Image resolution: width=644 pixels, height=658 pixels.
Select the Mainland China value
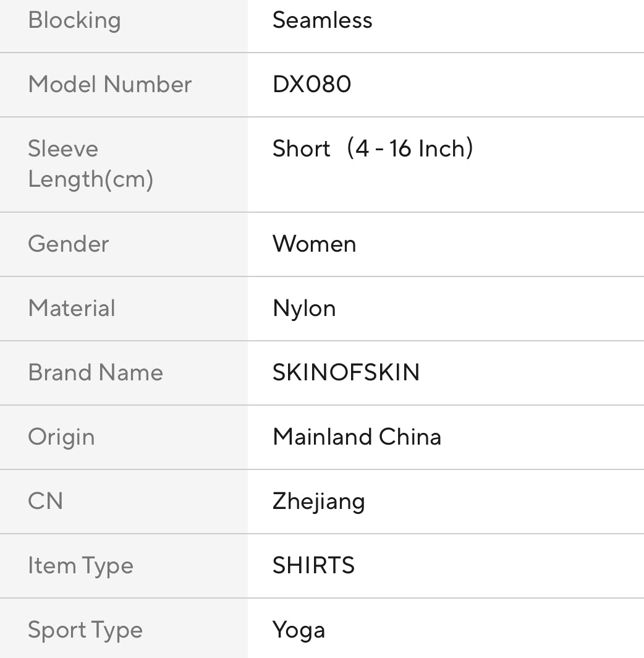(357, 437)
